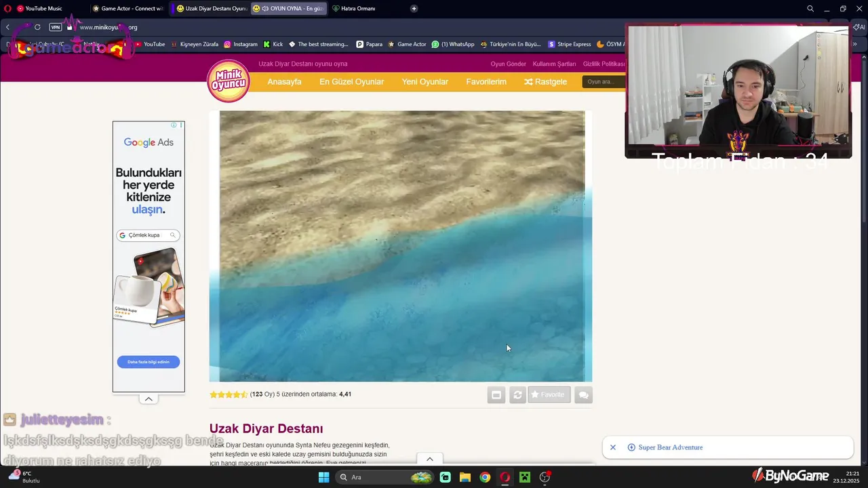The image size is (868, 488).
Task: Open the Kişneyen Zürafa bookmark
Action: pyautogui.click(x=195, y=44)
